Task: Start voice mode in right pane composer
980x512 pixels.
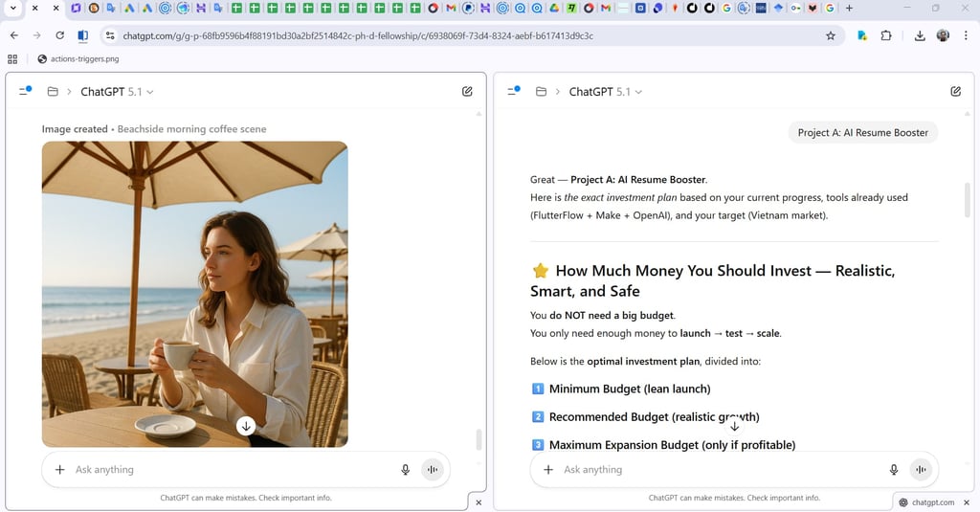Action: 921,470
